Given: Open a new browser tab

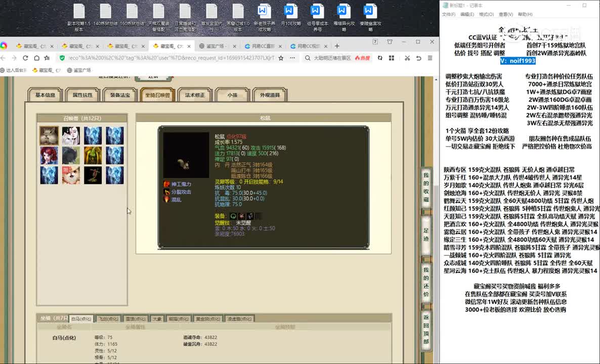Looking at the screenshot, I should [x=337, y=46].
